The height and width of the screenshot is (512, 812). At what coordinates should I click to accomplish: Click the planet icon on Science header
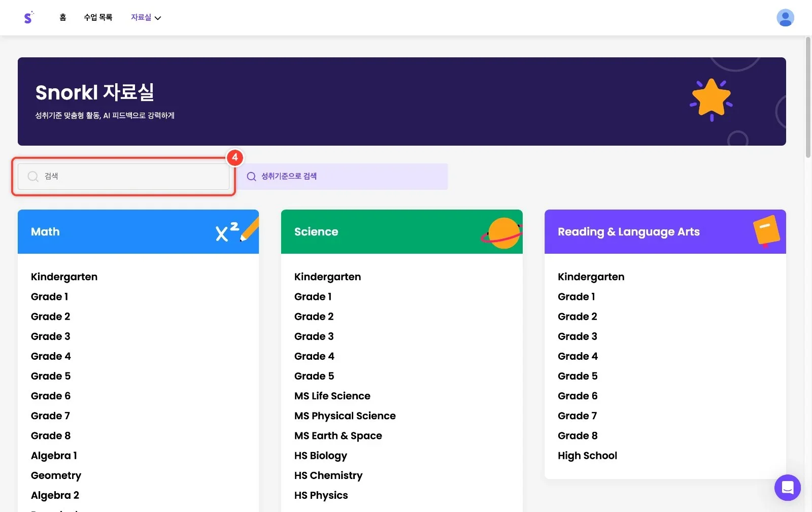pos(502,233)
